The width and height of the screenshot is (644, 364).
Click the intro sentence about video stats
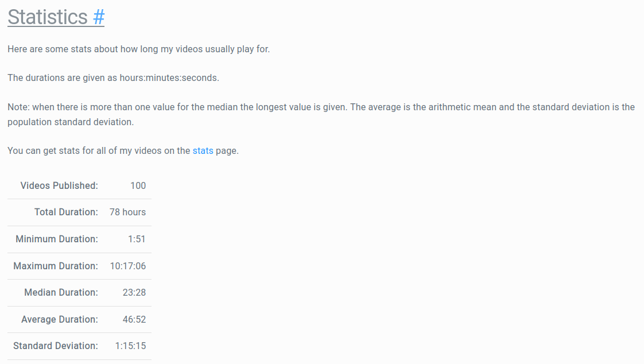139,49
